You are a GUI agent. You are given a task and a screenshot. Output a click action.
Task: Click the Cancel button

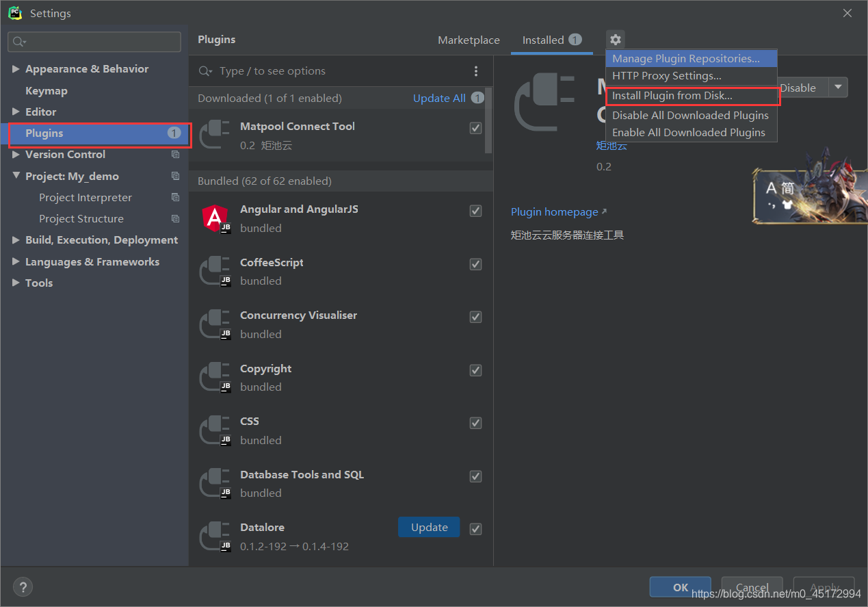752,587
